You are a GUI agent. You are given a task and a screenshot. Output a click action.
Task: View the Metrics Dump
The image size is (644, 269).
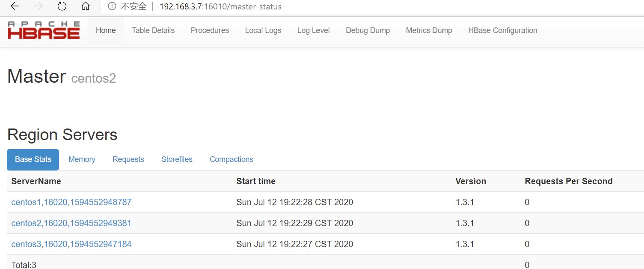(429, 30)
